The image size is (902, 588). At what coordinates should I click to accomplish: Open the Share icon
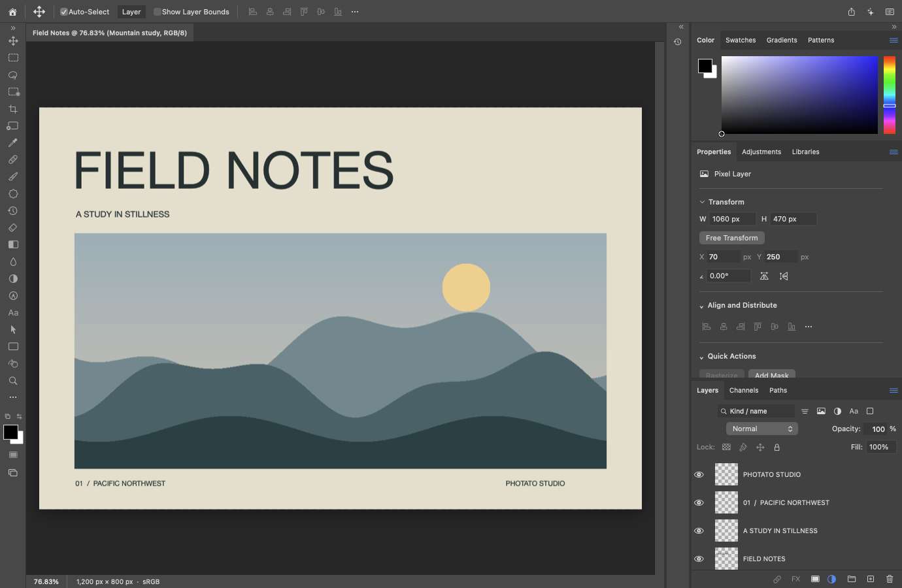pos(852,12)
